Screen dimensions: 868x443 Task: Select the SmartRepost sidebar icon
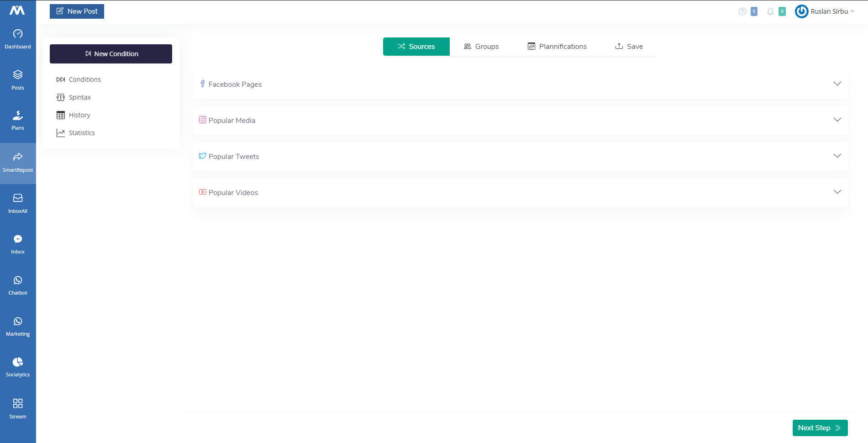pyautogui.click(x=18, y=157)
